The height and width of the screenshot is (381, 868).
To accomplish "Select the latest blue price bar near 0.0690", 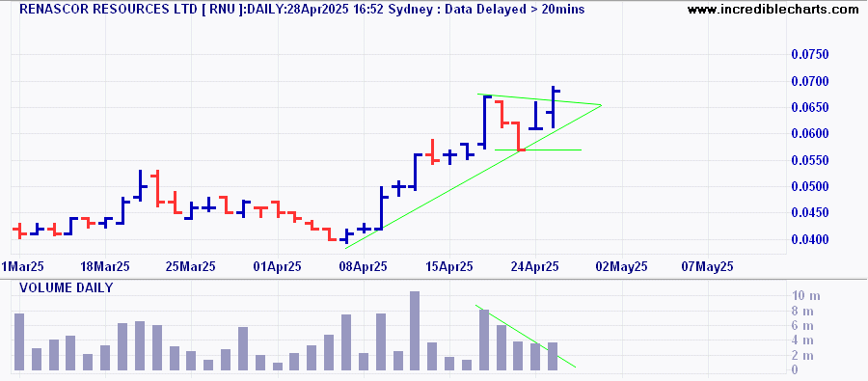I will pos(553,107).
